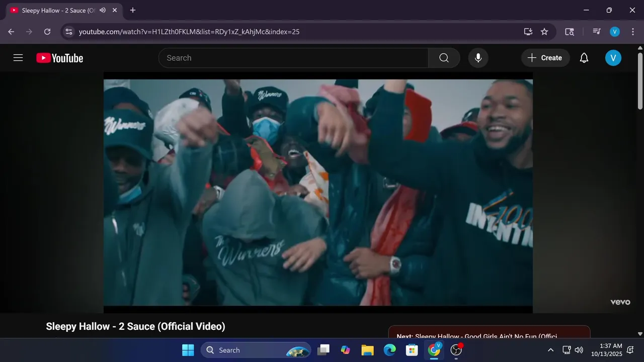The height and width of the screenshot is (362, 644).
Task: Open network status icon in tray
Action: coord(567,350)
